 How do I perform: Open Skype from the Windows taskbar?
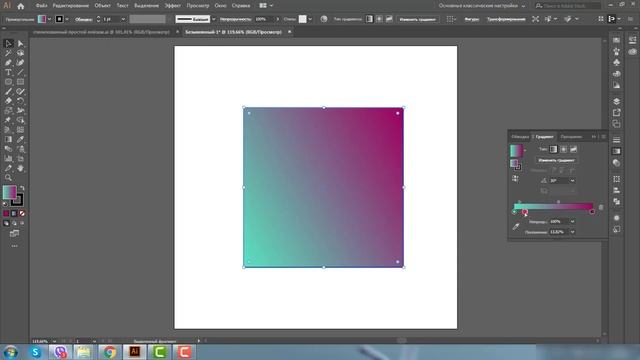pos(36,352)
